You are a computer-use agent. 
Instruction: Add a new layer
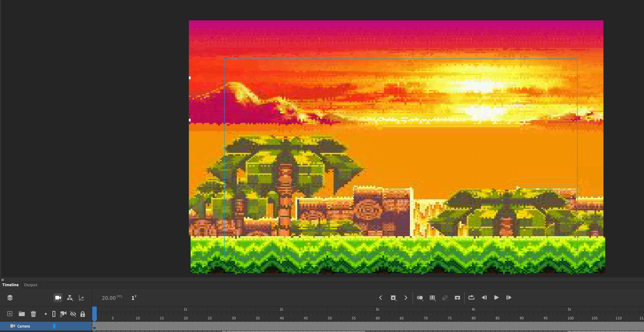[x=10, y=314]
